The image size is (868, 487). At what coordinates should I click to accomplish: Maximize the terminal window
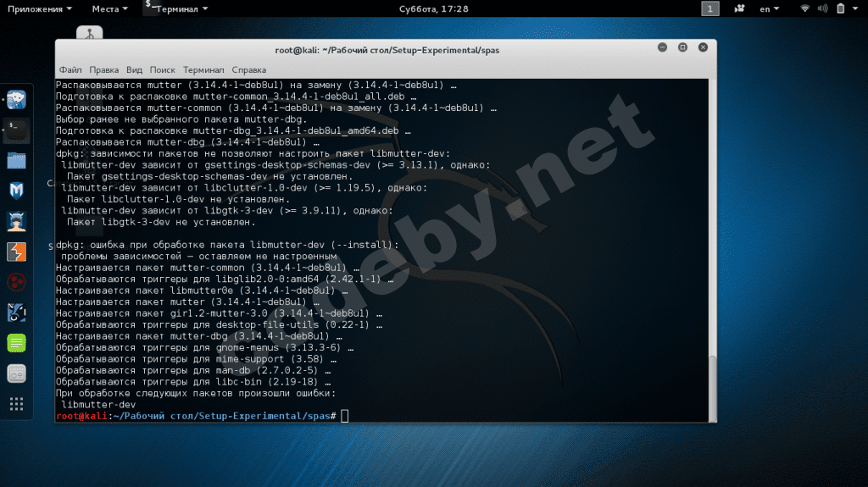[x=682, y=47]
